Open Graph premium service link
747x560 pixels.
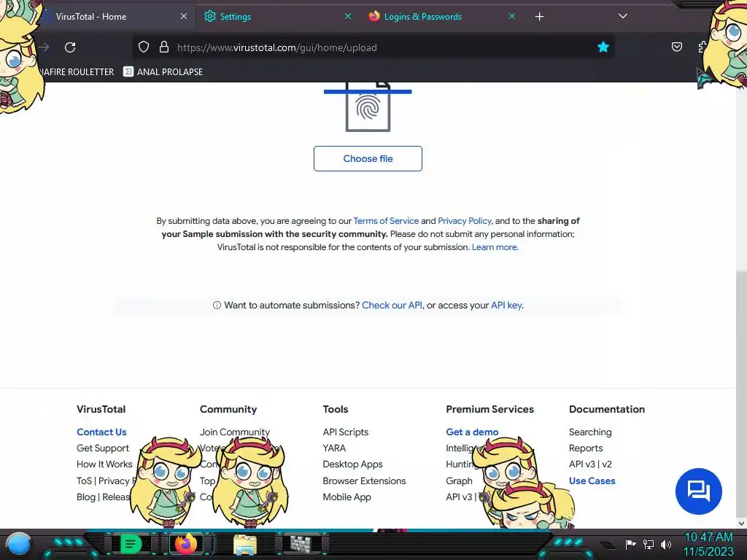[459, 481]
